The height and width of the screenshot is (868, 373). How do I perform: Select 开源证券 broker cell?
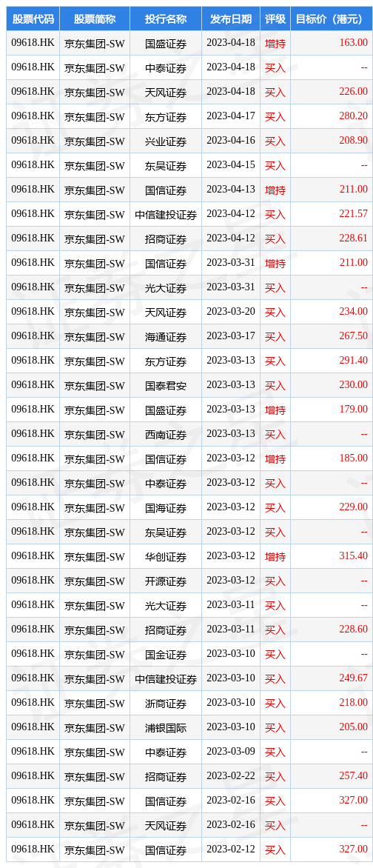click(x=166, y=581)
